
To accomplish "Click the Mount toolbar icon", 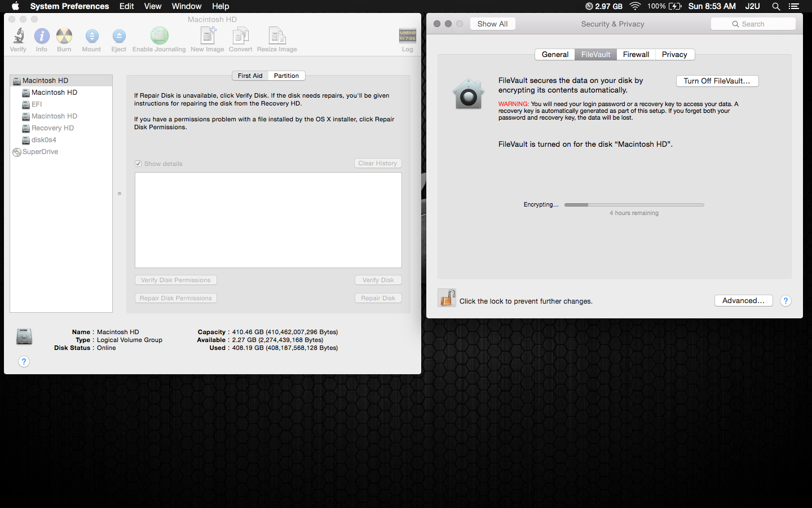I will [x=92, y=36].
